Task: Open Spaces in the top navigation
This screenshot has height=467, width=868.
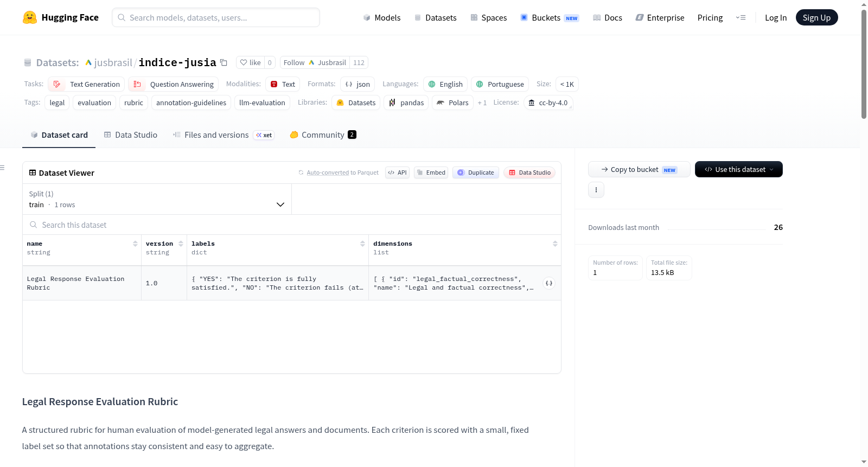Action: 488,17
